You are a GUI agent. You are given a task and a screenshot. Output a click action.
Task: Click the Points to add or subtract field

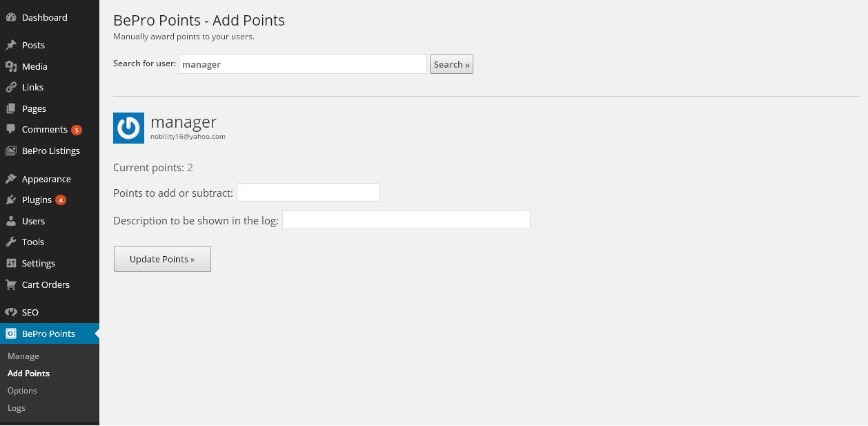308,193
